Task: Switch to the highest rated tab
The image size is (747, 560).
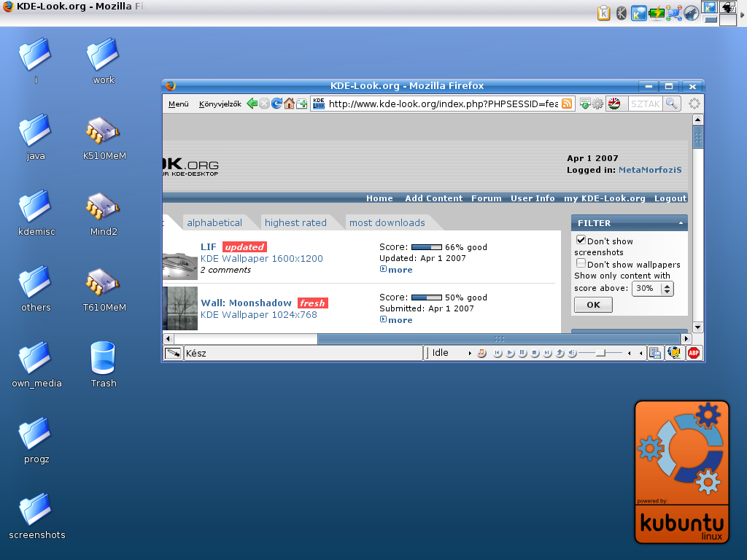Action: pyautogui.click(x=295, y=222)
